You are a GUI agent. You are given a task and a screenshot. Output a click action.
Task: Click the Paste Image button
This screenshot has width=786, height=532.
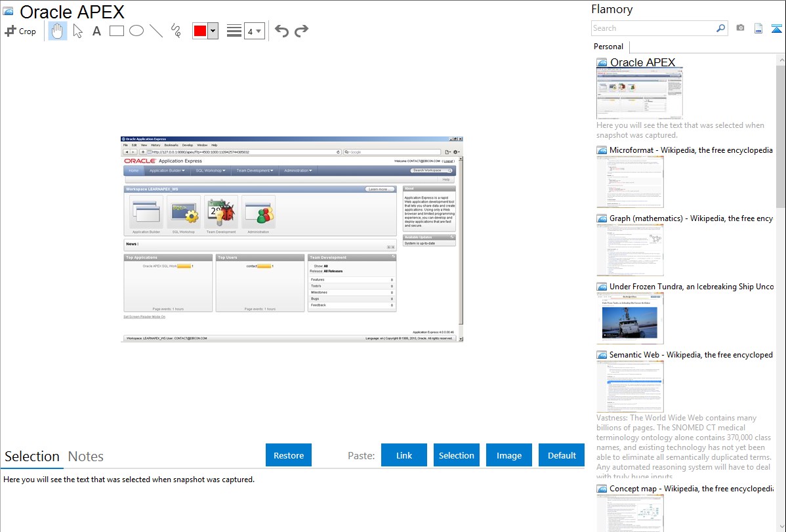coord(509,455)
